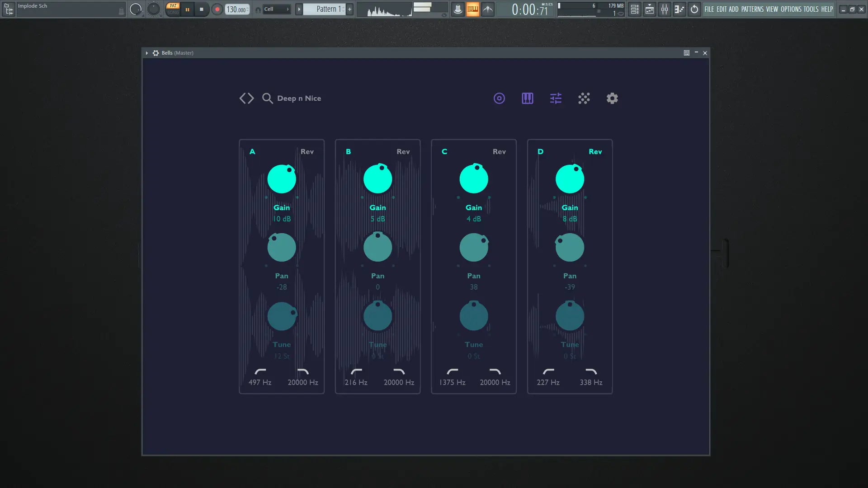Toggle Rev on layer A
The width and height of the screenshot is (868, 488).
click(307, 152)
